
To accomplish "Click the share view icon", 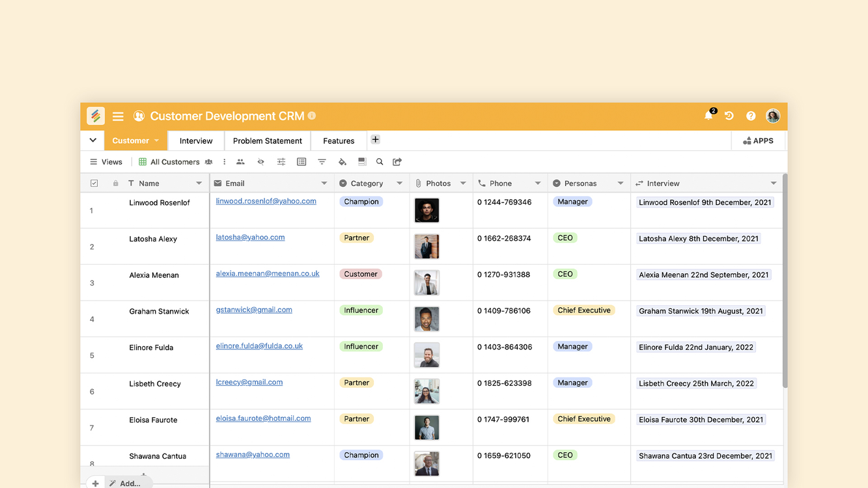I will click(x=397, y=162).
